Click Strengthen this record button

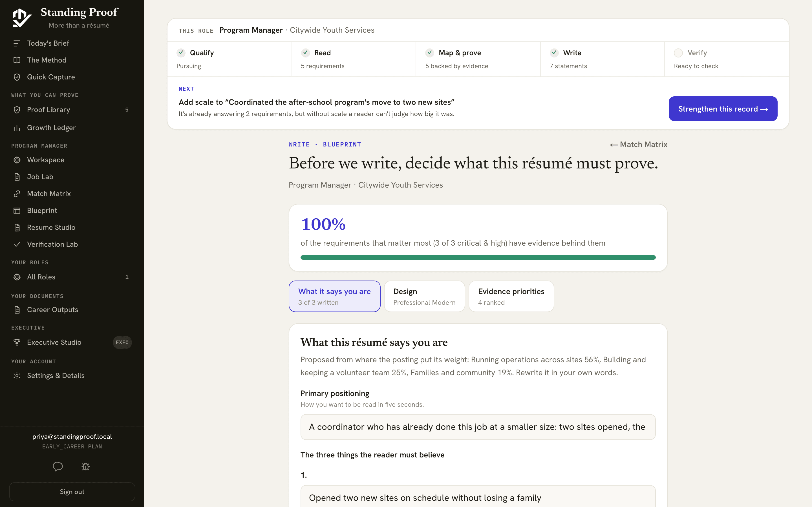723,109
